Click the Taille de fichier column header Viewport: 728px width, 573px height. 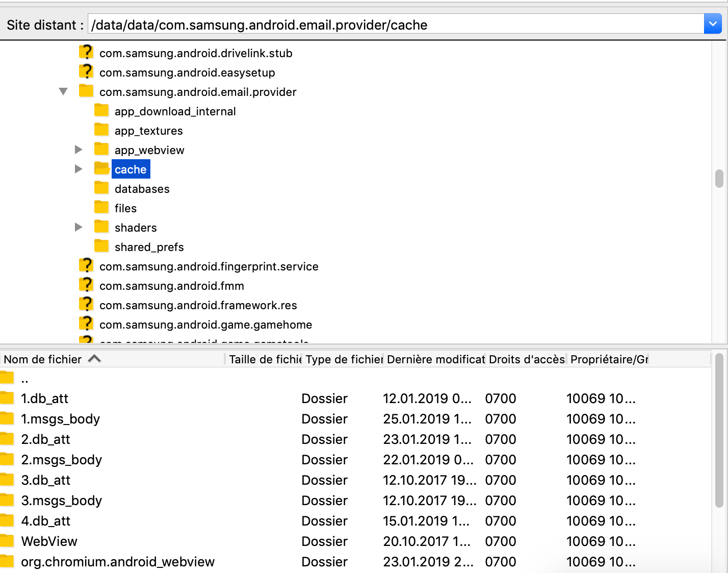pos(263,359)
